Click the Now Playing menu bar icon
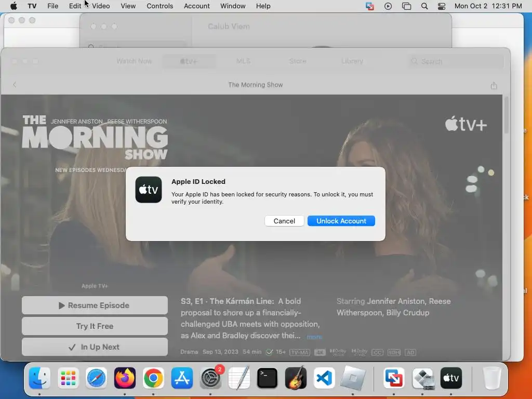The height and width of the screenshot is (399, 532). tap(388, 6)
